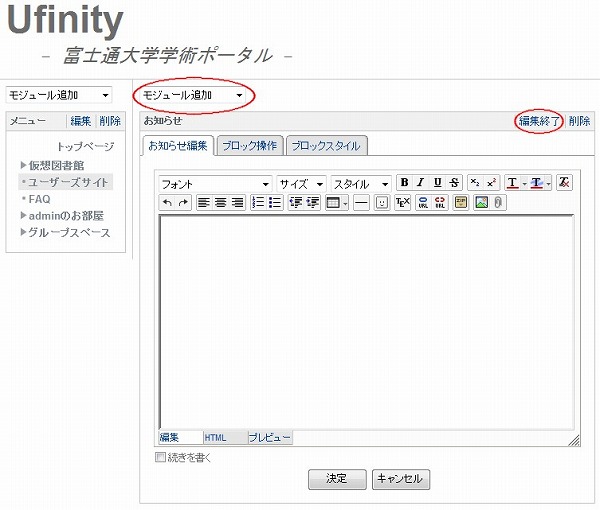Insert a URL link
This screenshot has width=600, height=510.
pos(423,202)
